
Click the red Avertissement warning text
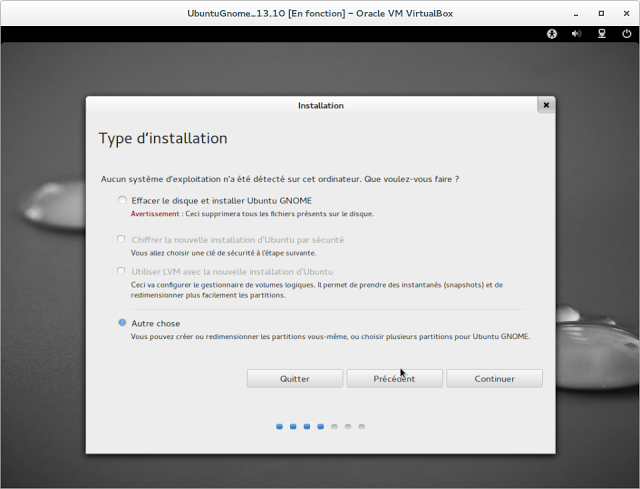coord(155,214)
